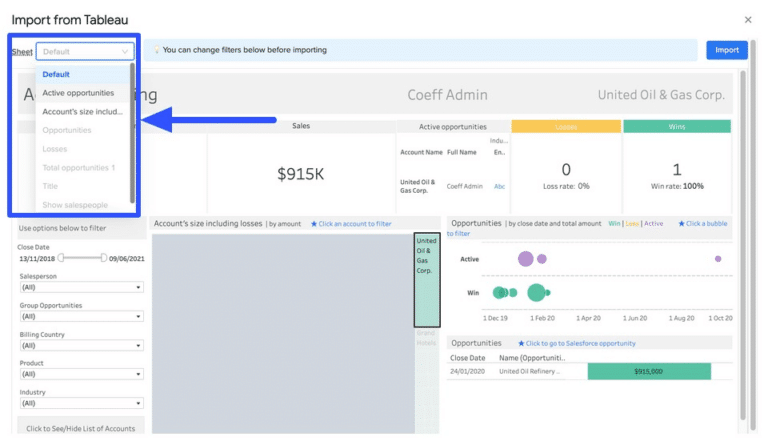Image resolution: width=768 pixels, height=445 pixels.
Task: Click the $915K sales value
Action: tap(300, 174)
